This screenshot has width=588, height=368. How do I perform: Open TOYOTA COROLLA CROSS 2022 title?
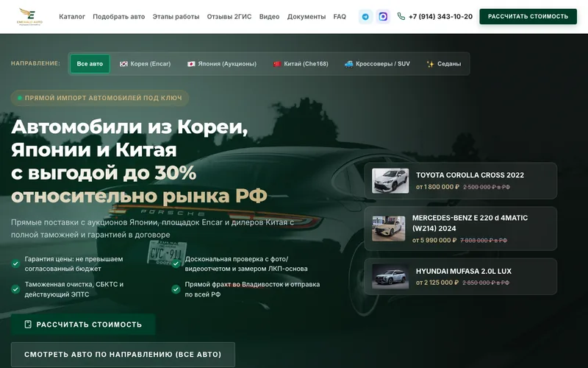point(470,175)
